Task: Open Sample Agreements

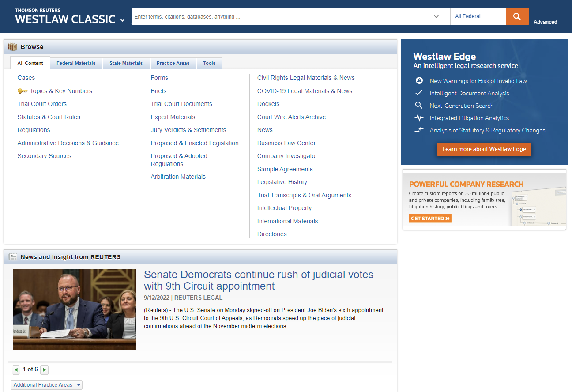Action: (x=285, y=169)
